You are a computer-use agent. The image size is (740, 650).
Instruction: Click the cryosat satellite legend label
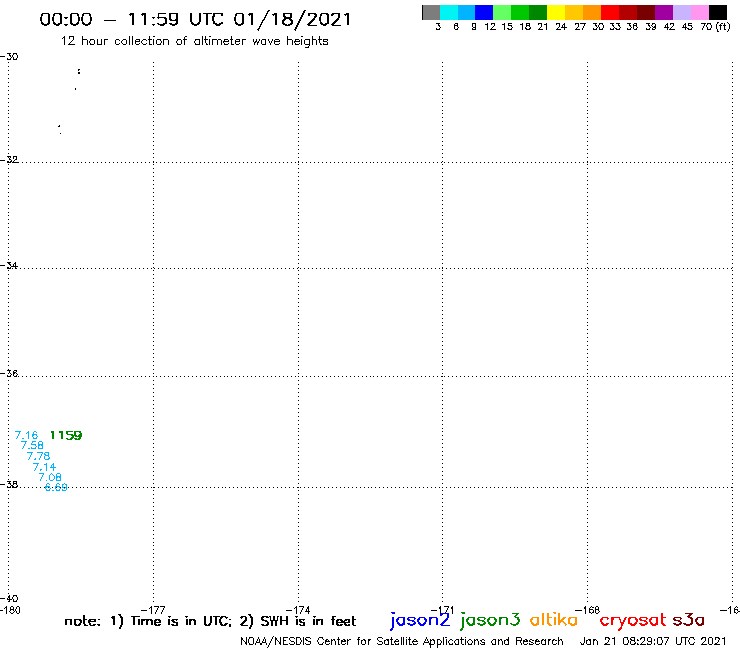(x=633, y=620)
